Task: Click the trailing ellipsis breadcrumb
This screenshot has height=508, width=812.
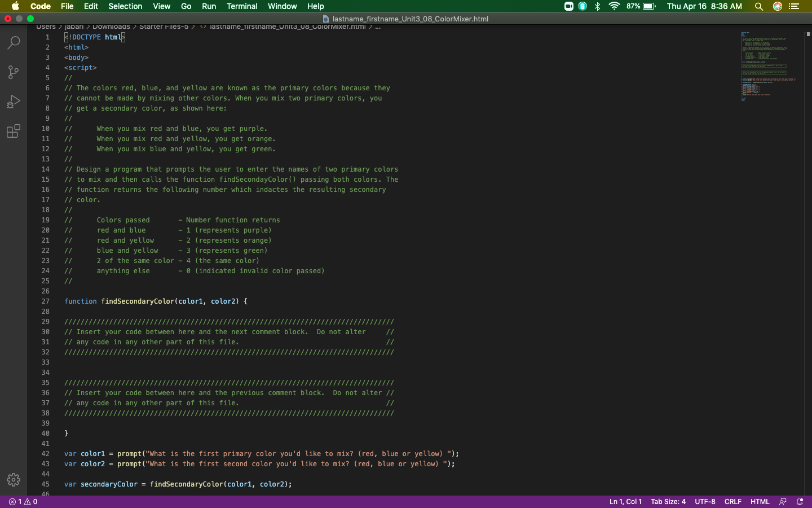Action: [x=378, y=27]
